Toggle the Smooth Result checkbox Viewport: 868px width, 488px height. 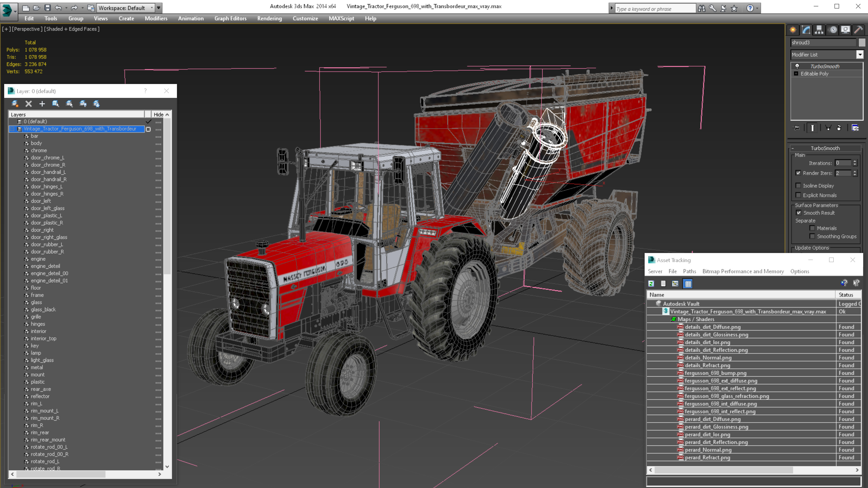point(799,212)
